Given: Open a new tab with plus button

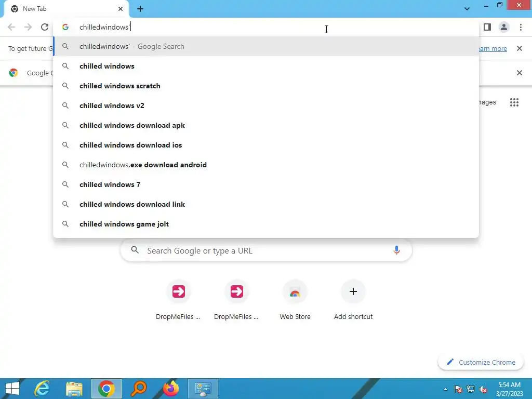Looking at the screenshot, I should 140,9.
